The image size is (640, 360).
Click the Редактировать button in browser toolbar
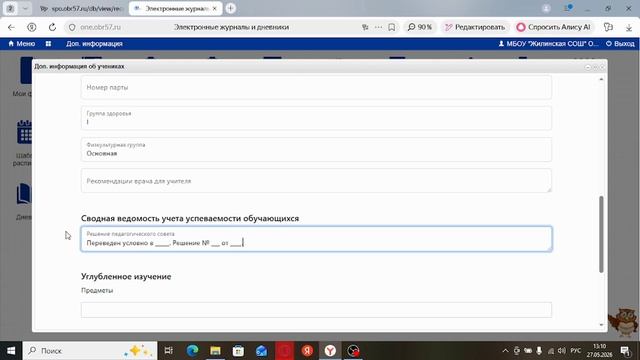[475, 27]
